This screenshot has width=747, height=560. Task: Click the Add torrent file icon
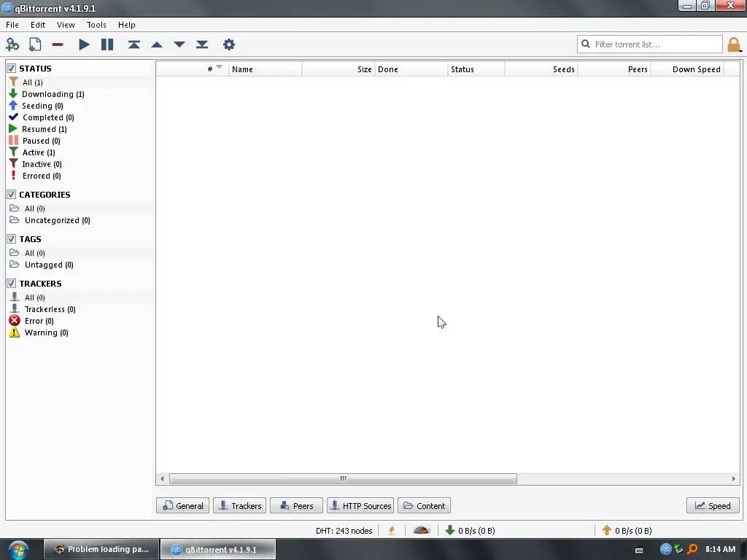click(35, 44)
